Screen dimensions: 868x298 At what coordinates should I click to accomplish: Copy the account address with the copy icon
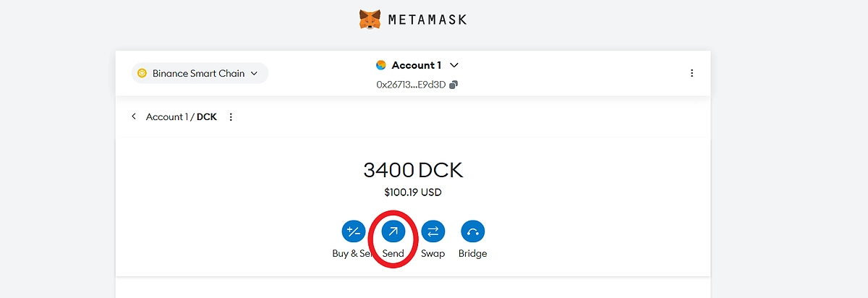pyautogui.click(x=454, y=85)
